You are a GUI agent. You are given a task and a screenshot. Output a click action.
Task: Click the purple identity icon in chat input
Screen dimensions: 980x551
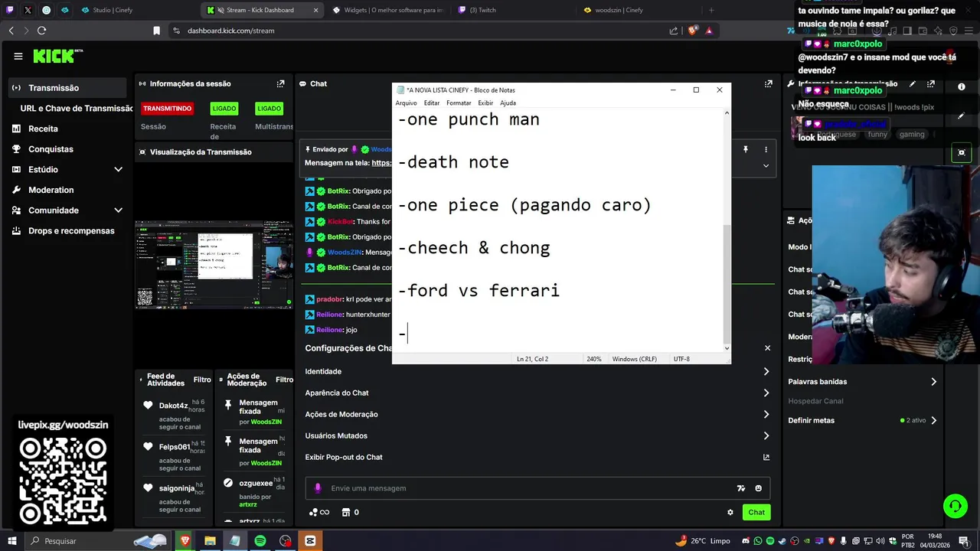pyautogui.click(x=318, y=488)
